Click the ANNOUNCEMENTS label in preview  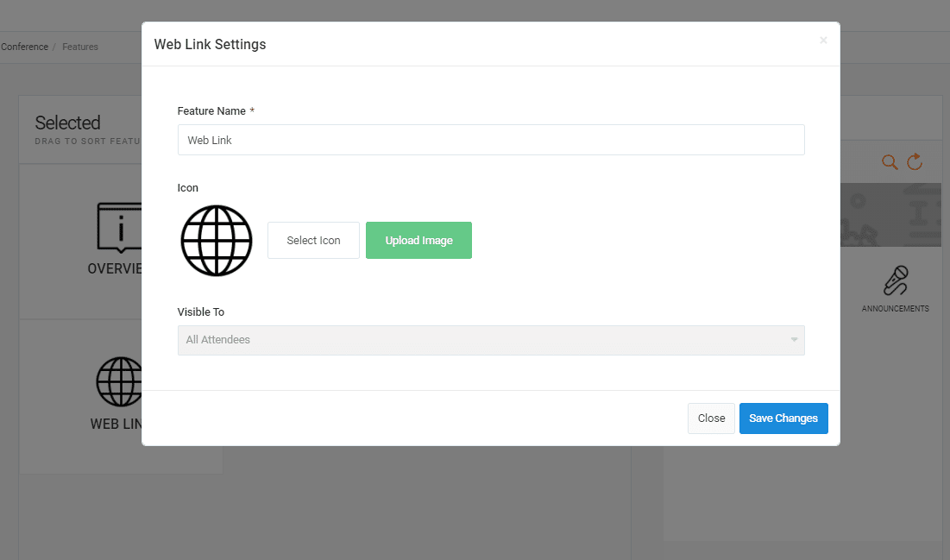(895, 309)
